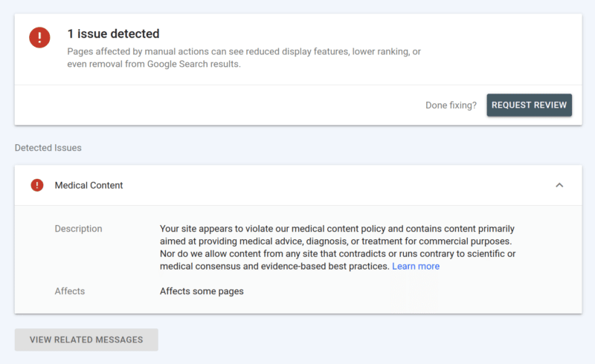The image size is (595, 364).
Task: Click the medical content policy violation paragraph
Action: [x=338, y=241]
